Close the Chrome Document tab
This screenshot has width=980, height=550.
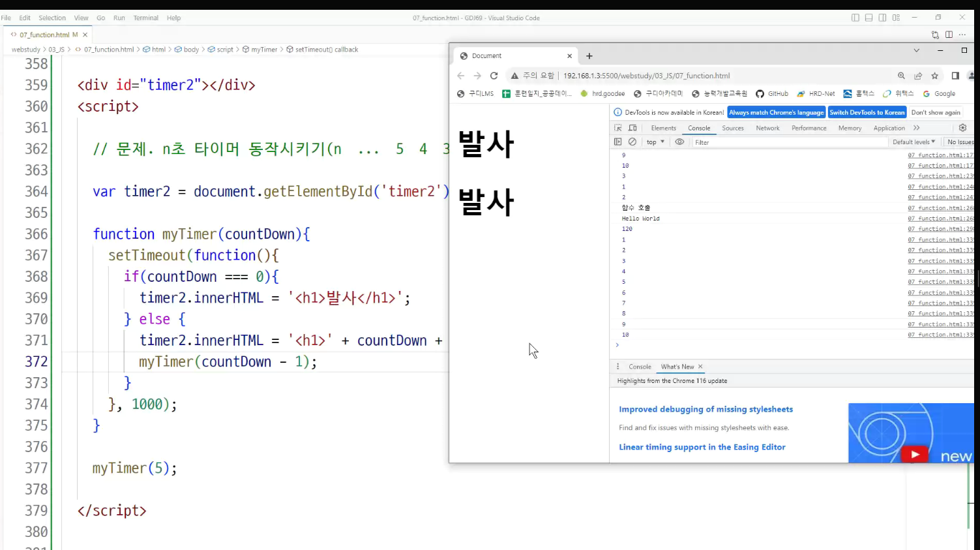click(x=569, y=56)
